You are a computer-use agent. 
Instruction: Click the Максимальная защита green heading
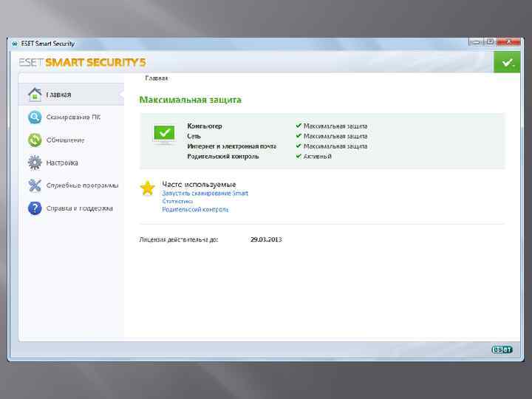pyautogui.click(x=191, y=100)
